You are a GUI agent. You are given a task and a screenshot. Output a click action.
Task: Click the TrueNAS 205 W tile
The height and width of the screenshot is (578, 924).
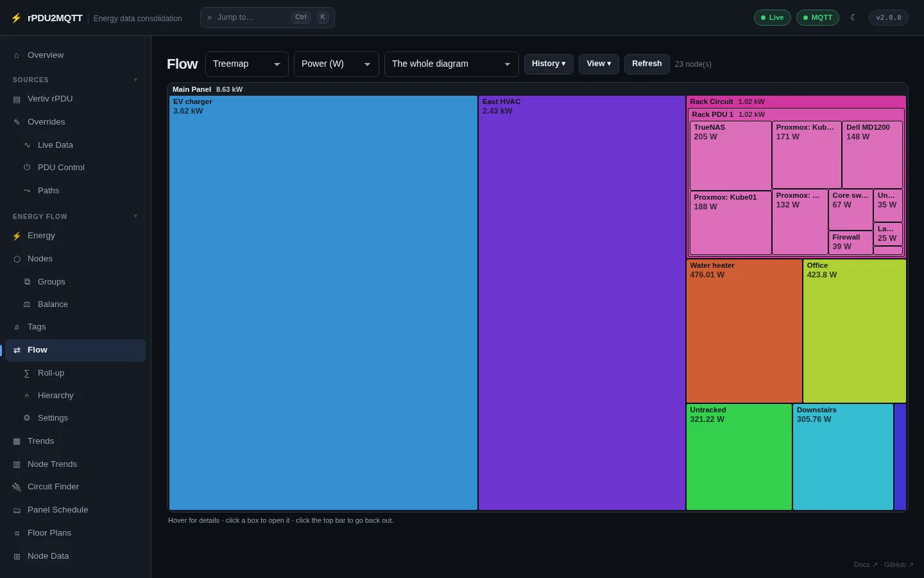731,156
